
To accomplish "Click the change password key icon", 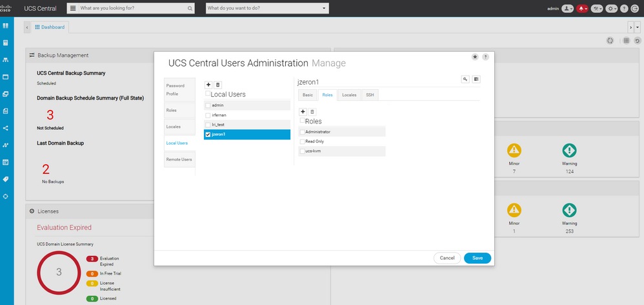I will 465,79.
